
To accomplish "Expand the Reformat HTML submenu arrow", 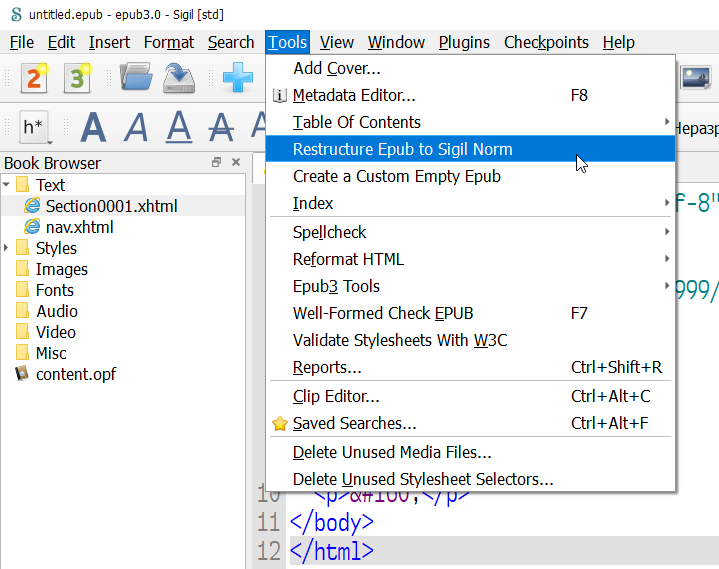I will [x=667, y=259].
